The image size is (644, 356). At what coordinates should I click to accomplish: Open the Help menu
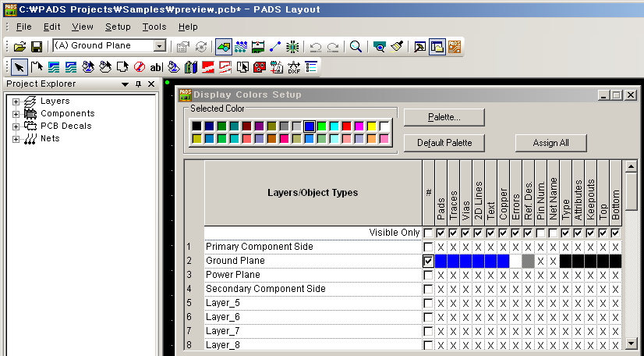[x=188, y=27]
